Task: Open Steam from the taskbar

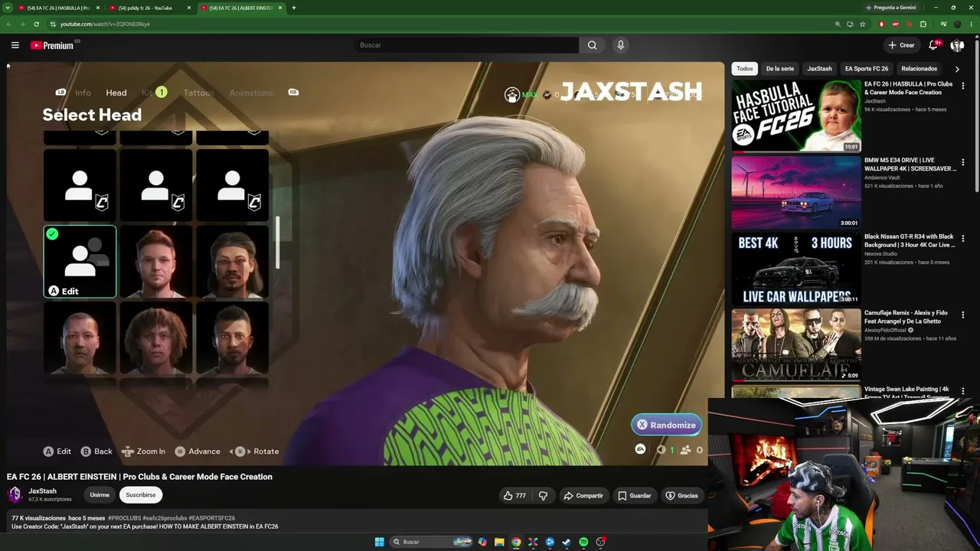Action: (x=567, y=542)
